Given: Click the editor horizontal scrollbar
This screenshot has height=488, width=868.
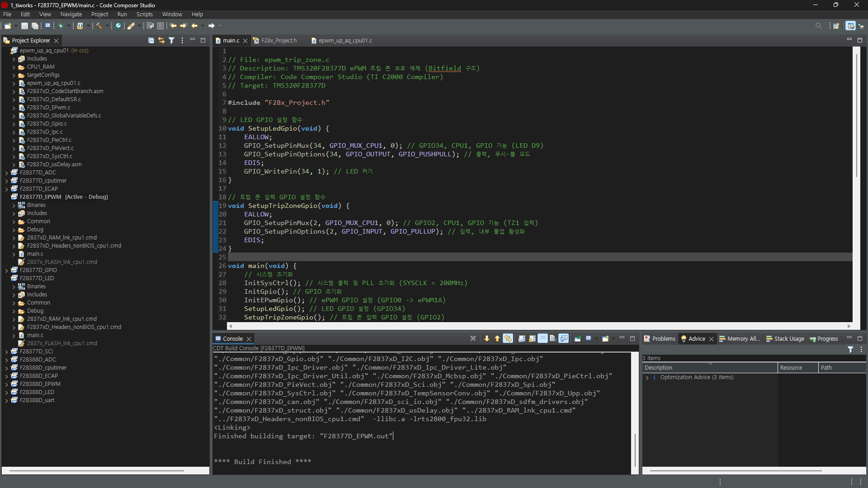Looking at the screenshot, I should pyautogui.click(x=538, y=326).
